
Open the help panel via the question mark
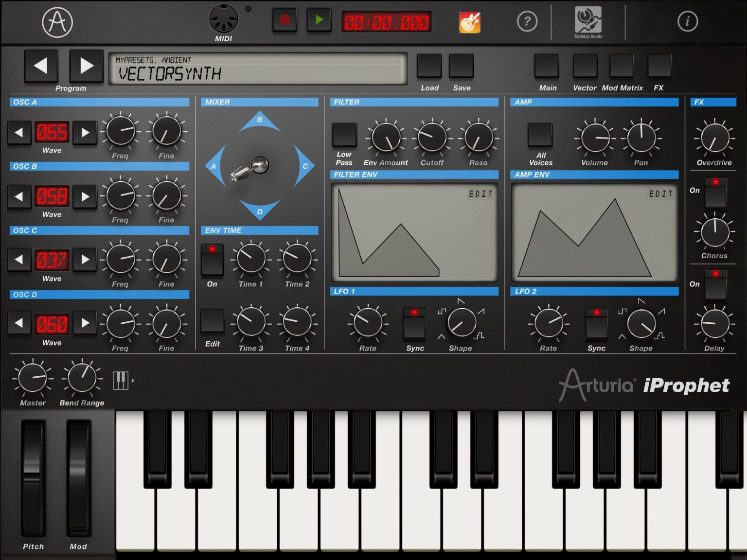tap(527, 21)
